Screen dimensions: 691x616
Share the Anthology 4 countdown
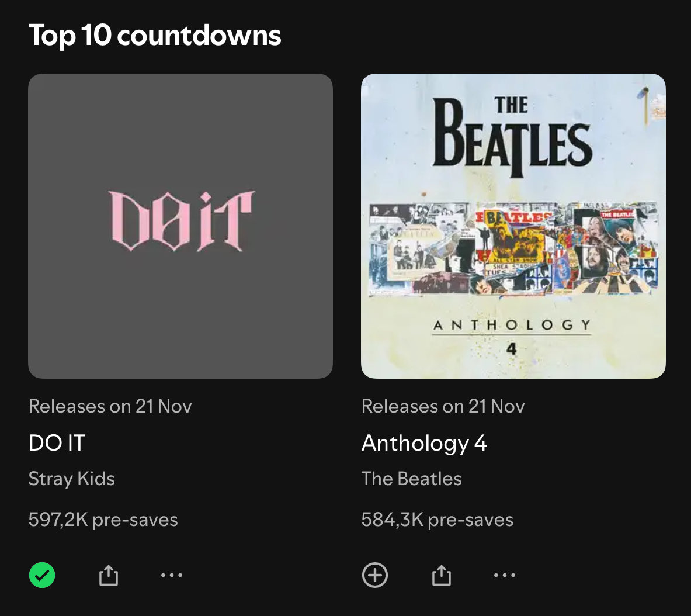[x=442, y=576]
